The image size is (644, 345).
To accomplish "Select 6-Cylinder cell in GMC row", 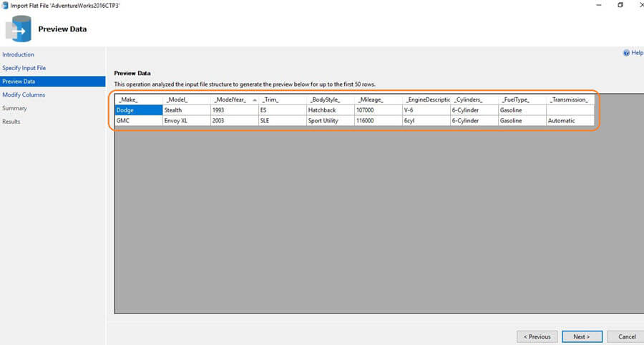I will pos(475,121).
